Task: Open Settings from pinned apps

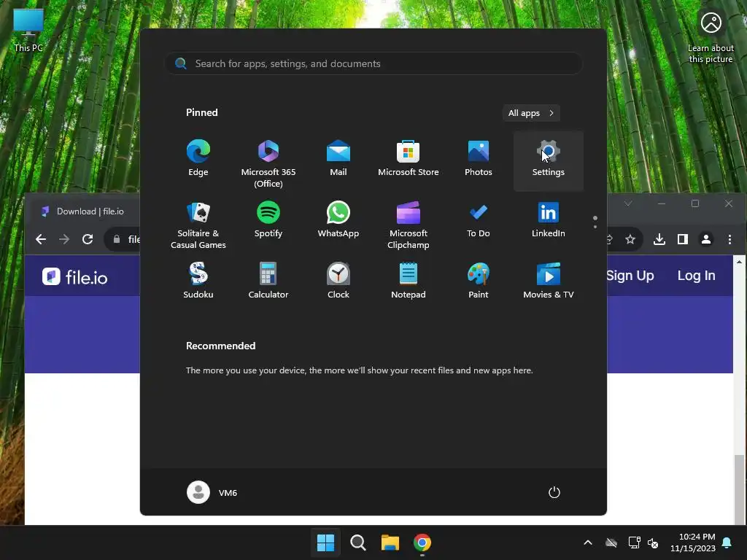Action: point(549,160)
